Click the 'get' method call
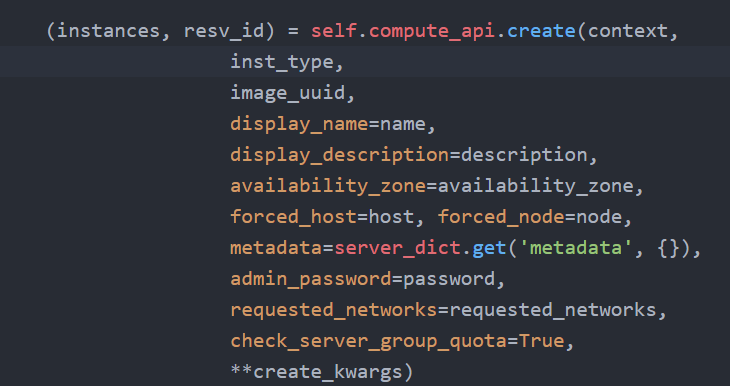Image resolution: width=730 pixels, height=386 pixels. [x=489, y=249]
